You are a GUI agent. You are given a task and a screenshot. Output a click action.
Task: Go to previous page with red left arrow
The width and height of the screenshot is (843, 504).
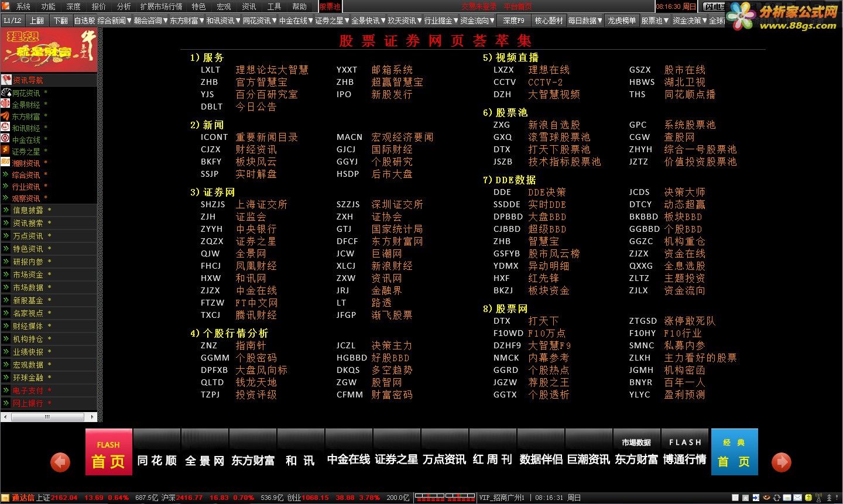coord(60,462)
